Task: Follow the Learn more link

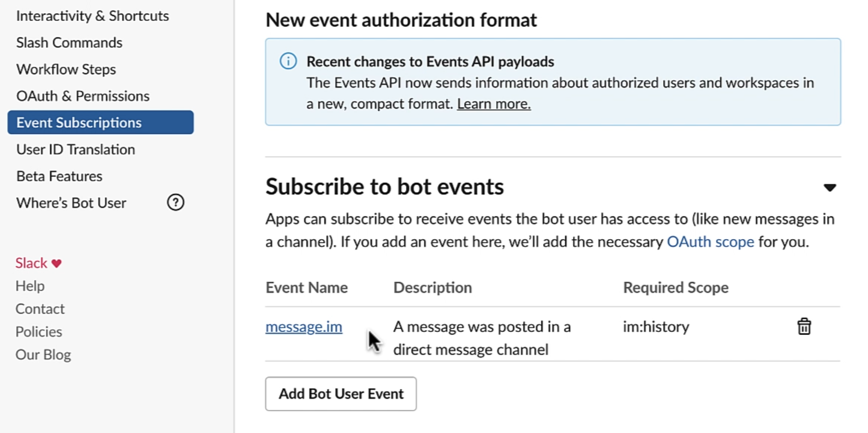Action: pos(494,104)
